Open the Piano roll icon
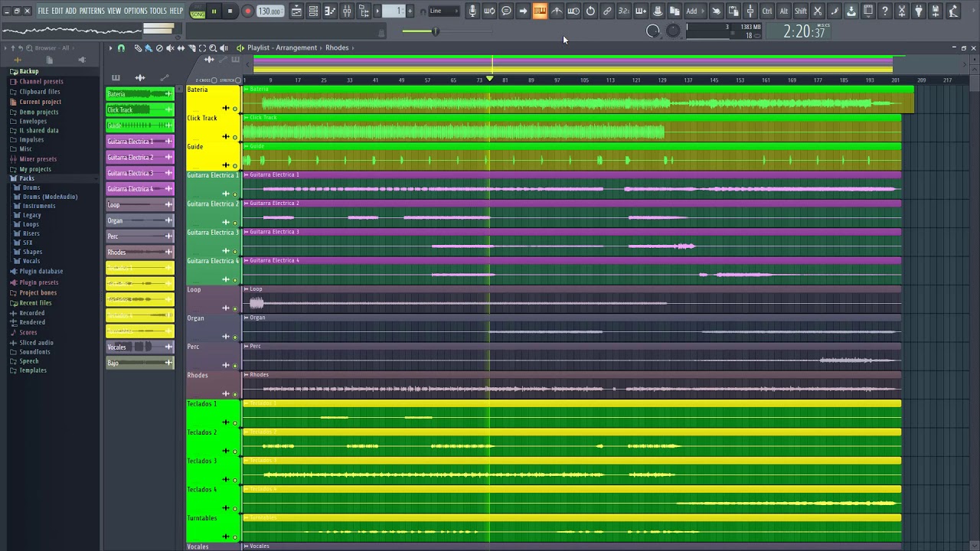This screenshot has width=980, height=551. 330,11
